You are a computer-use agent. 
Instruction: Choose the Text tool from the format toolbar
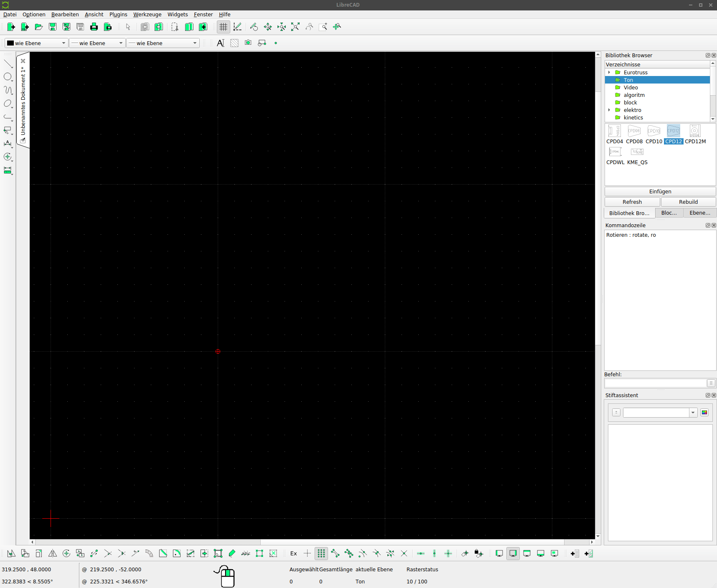[x=221, y=43]
